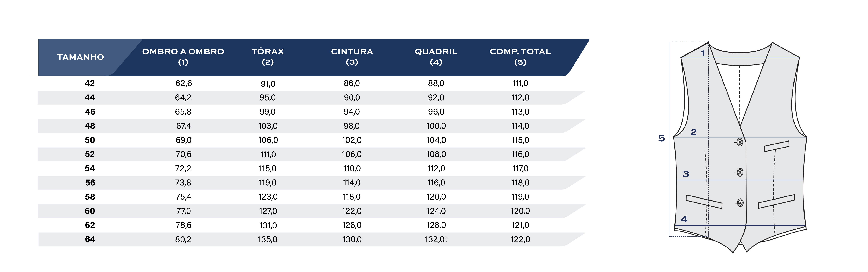Select size 64 row label
Image resolution: width=868 pixels, height=272 pixels.
(90, 239)
